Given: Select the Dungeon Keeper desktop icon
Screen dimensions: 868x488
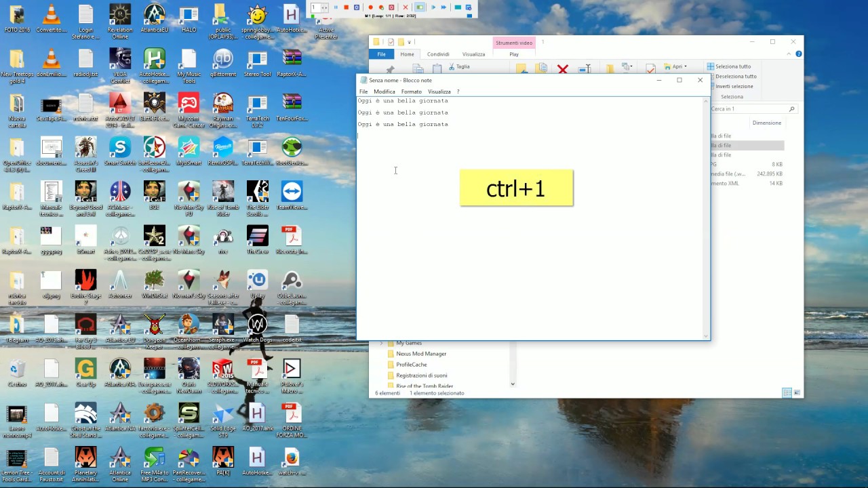Looking at the screenshot, I should pos(155,331).
